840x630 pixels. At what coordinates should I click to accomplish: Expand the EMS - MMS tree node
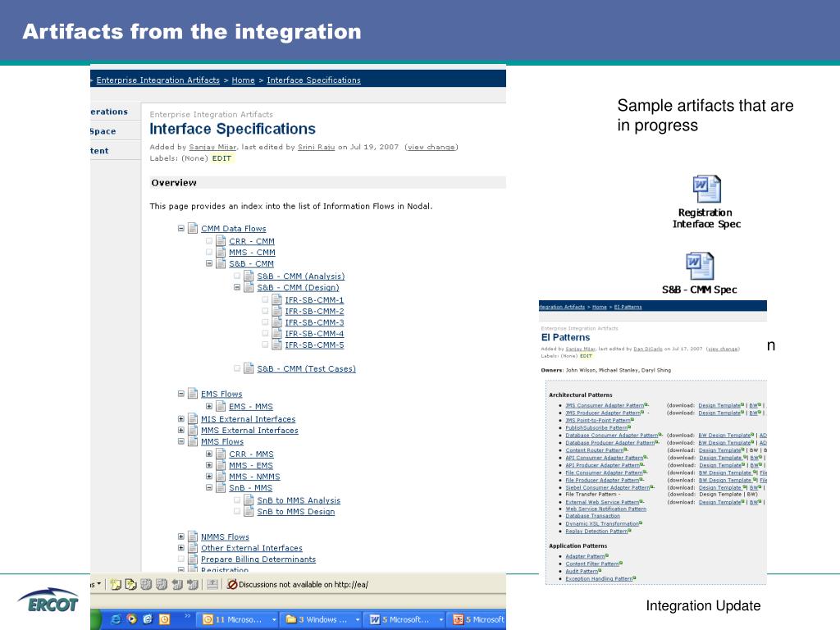pos(209,407)
